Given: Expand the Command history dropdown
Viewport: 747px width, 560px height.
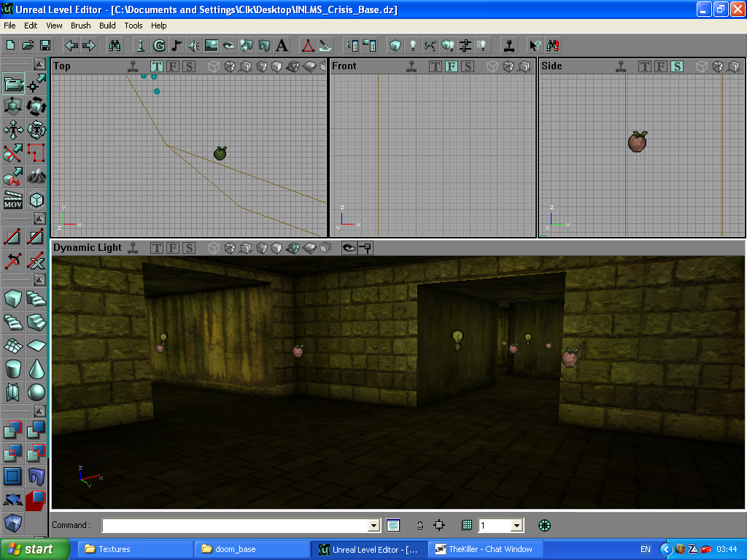Looking at the screenshot, I should pos(373,525).
